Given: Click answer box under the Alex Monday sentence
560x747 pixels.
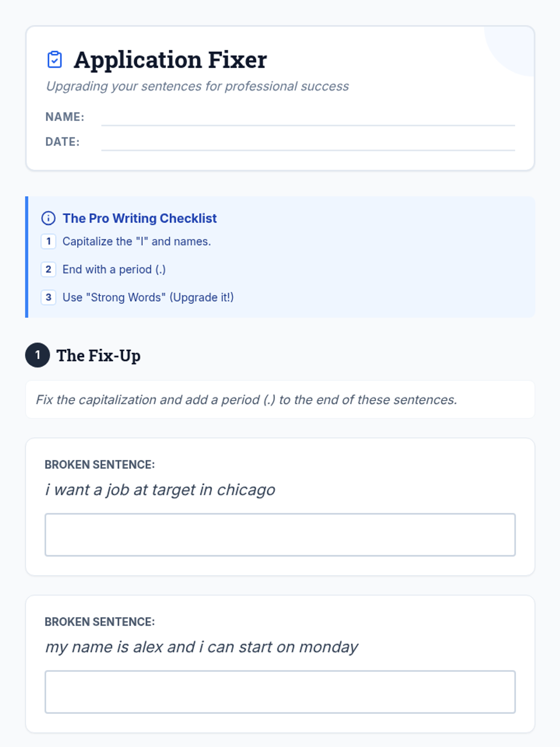Looking at the screenshot, I should pos(280,692).
